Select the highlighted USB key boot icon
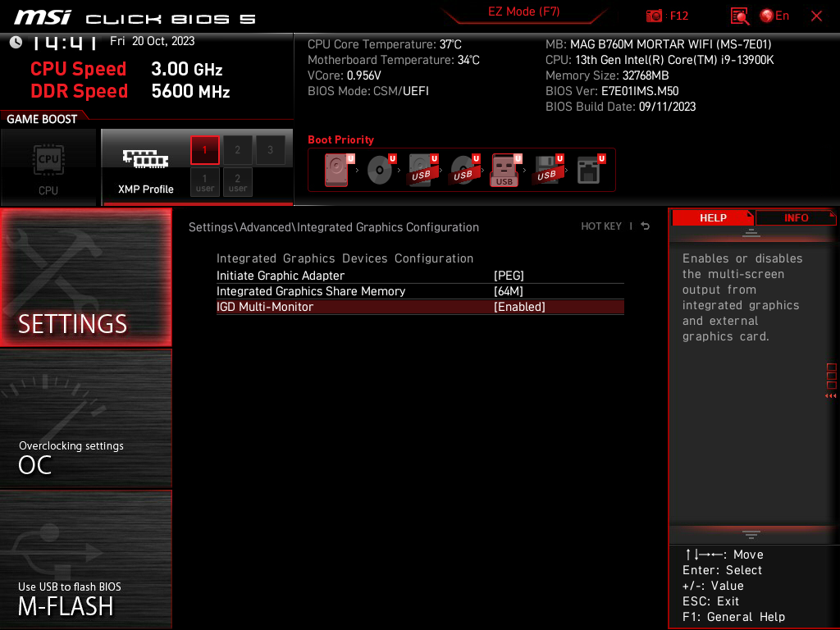Screen dimensions: 840x630 pyautogui.click(x=505, y=170)
